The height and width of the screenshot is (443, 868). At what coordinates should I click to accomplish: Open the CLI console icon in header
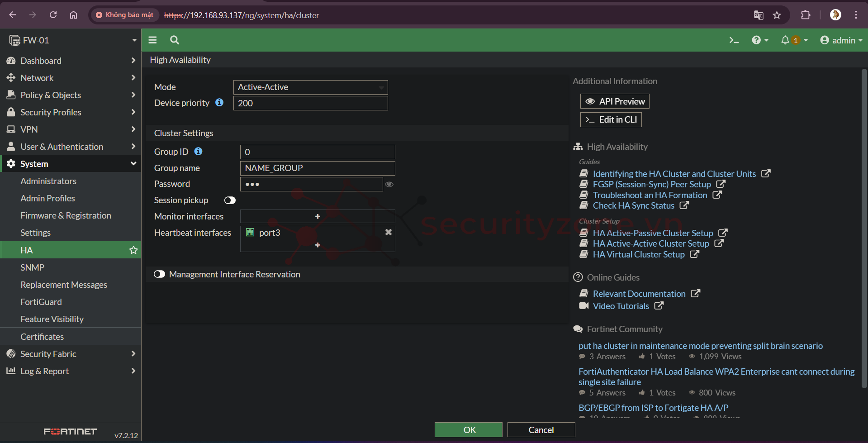[x=734, y=40]
